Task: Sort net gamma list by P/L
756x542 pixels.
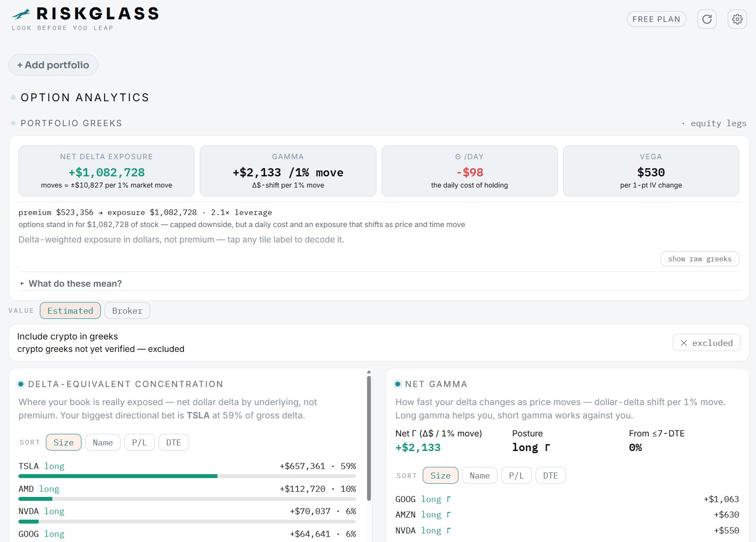Action: pos(516,475)
